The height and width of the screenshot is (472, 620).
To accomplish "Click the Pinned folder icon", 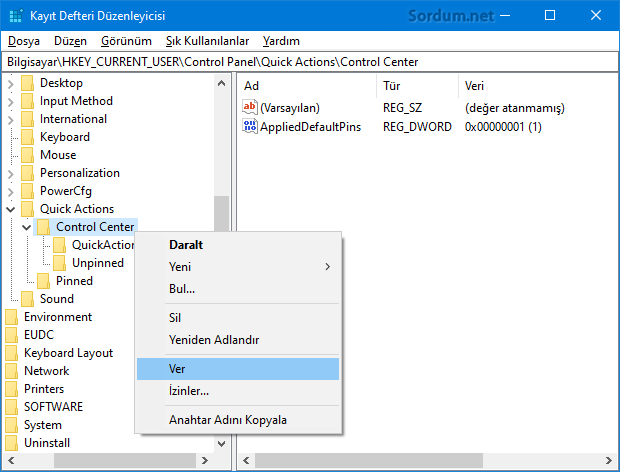I will (x=43, y=281).
